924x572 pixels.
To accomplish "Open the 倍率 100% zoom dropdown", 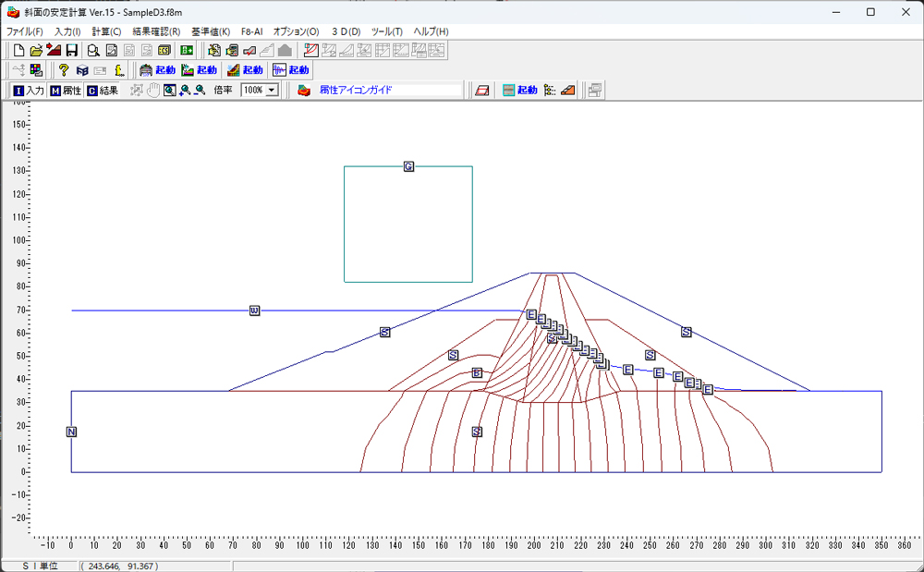I will pyautogui.click(x=272, y=91).
